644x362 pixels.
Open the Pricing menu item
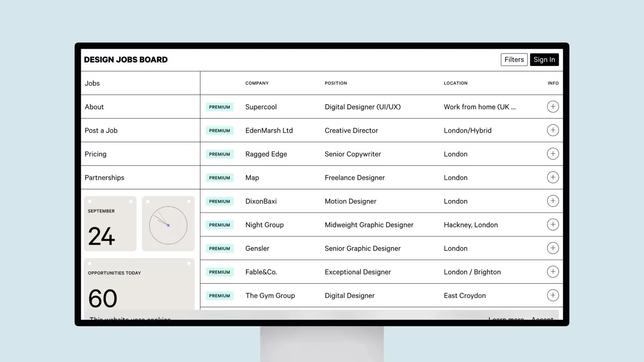tap(96, 154)
